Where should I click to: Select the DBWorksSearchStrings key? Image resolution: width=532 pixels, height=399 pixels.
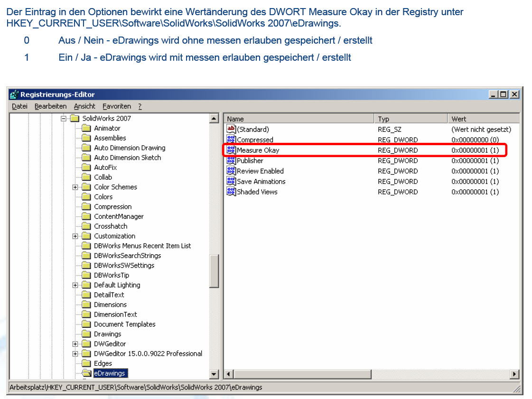tap(127, 256)
